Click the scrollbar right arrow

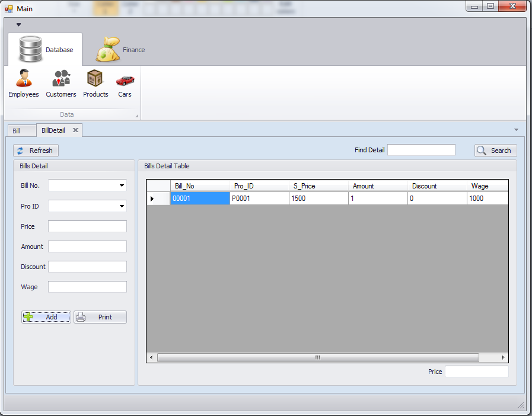(503, 357)
